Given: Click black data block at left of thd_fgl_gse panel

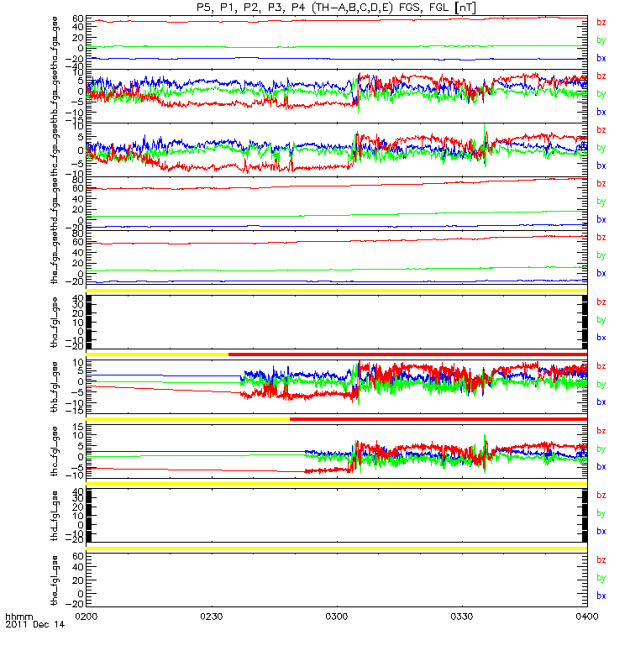Looking at the screenshot, I should point(89,516).
